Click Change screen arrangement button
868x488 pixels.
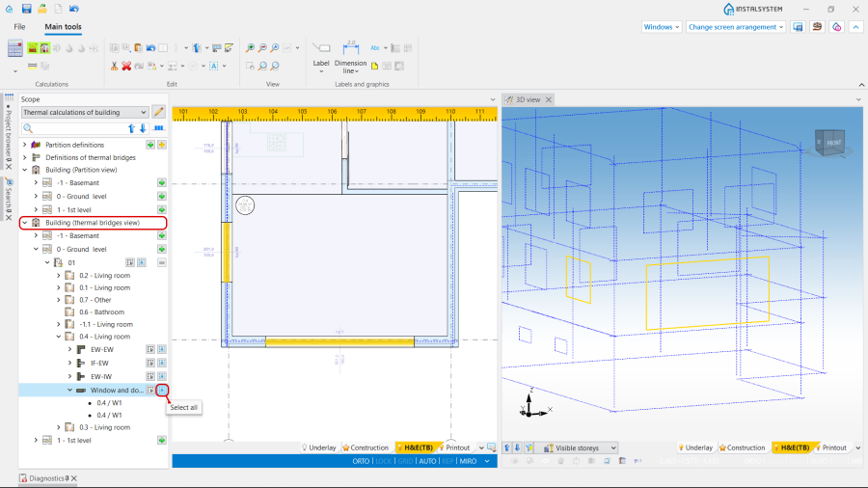tap(736, 27)
